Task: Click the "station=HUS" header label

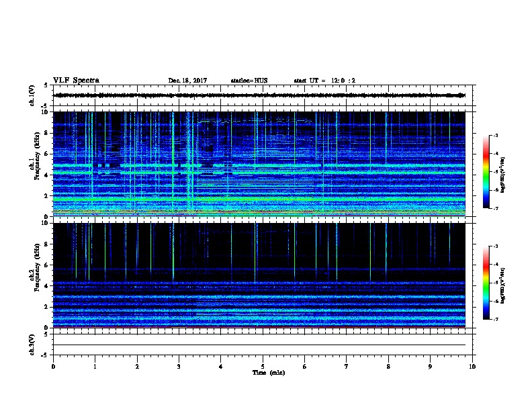Action: point(249,81)
